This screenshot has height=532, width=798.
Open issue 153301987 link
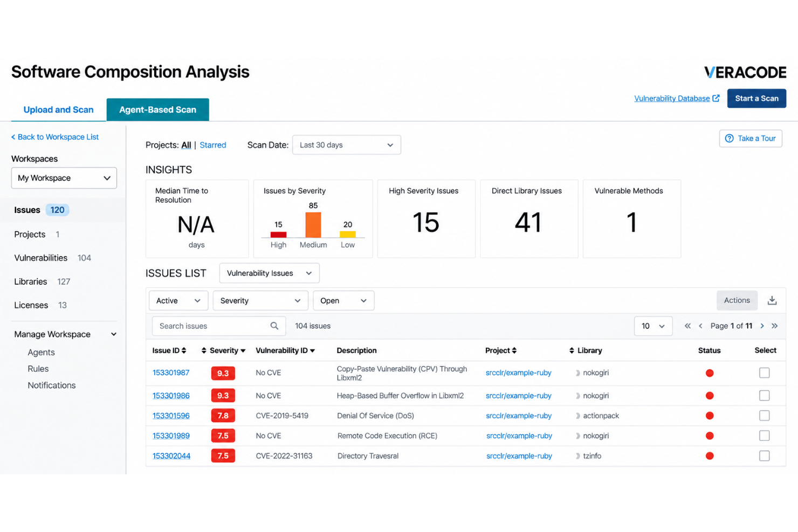tap(171, 373)
